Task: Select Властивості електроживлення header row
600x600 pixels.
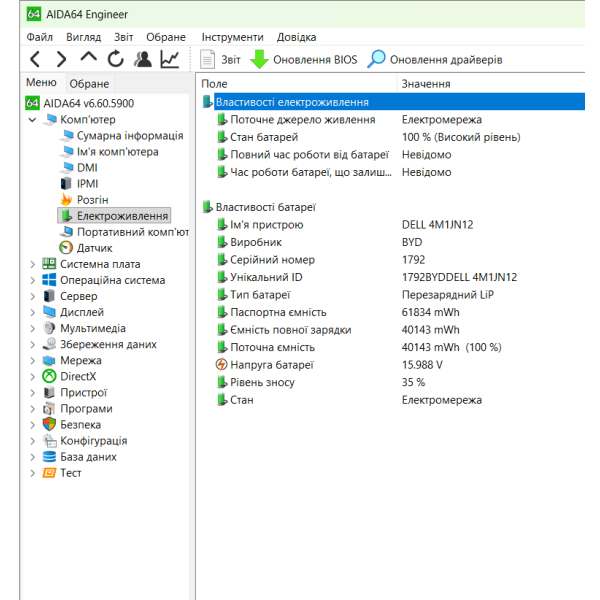Action: 393,102
